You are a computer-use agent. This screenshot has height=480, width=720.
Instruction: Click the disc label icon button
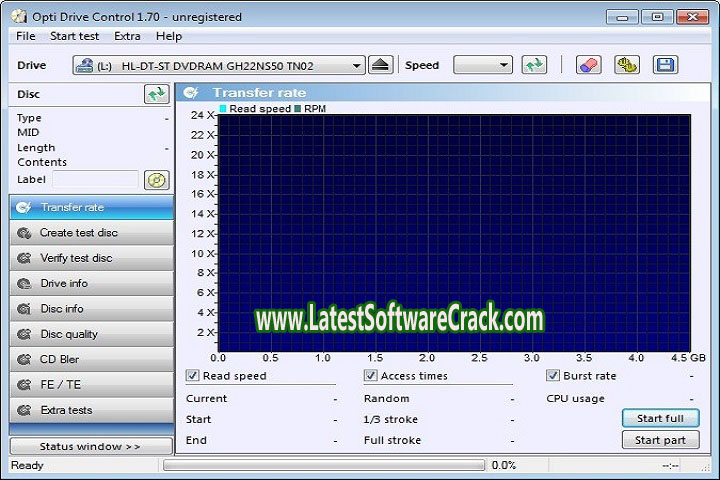157,180
